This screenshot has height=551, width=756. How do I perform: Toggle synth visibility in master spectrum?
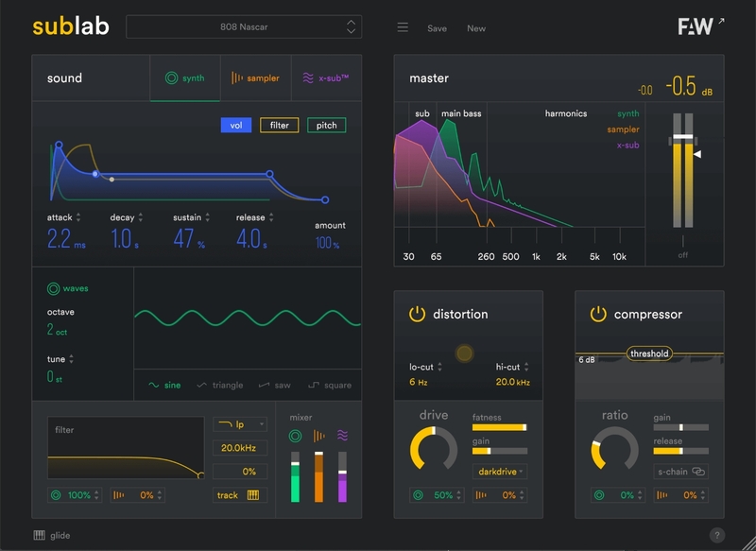[627, 113]
